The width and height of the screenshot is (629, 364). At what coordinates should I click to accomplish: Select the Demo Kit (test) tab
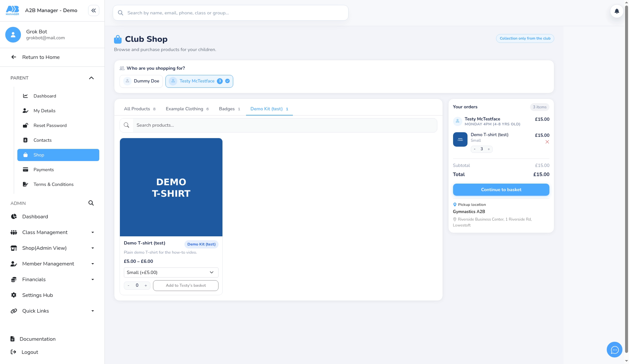coord(269,109)
